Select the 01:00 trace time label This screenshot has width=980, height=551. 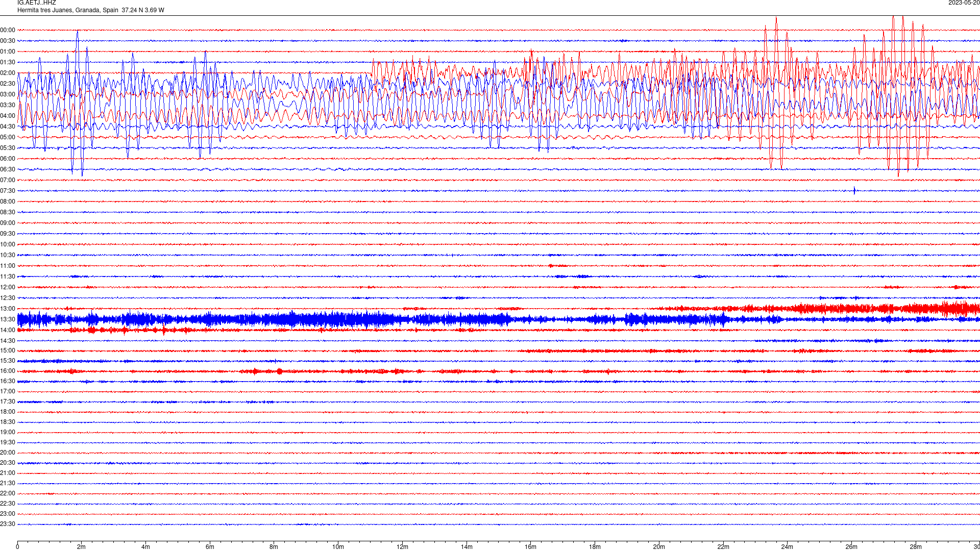pos(8,52)
